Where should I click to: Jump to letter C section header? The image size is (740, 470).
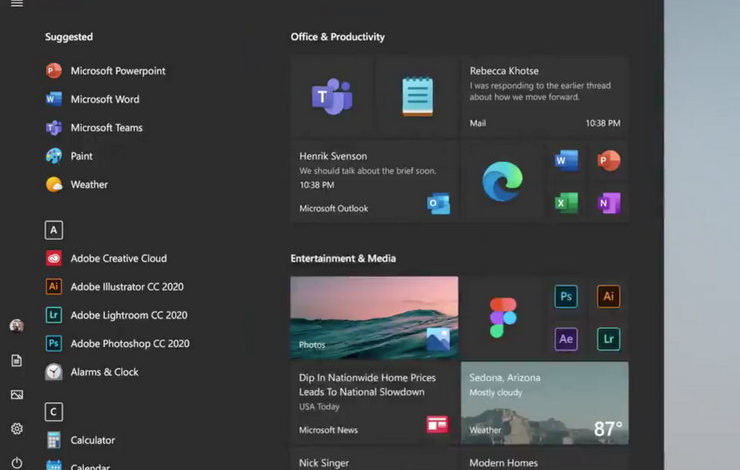pos(54,412)
